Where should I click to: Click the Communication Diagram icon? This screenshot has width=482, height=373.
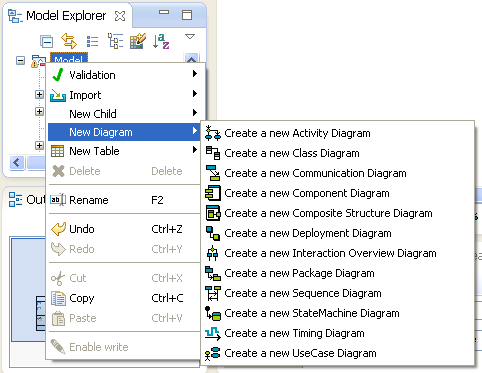[213, 173]
